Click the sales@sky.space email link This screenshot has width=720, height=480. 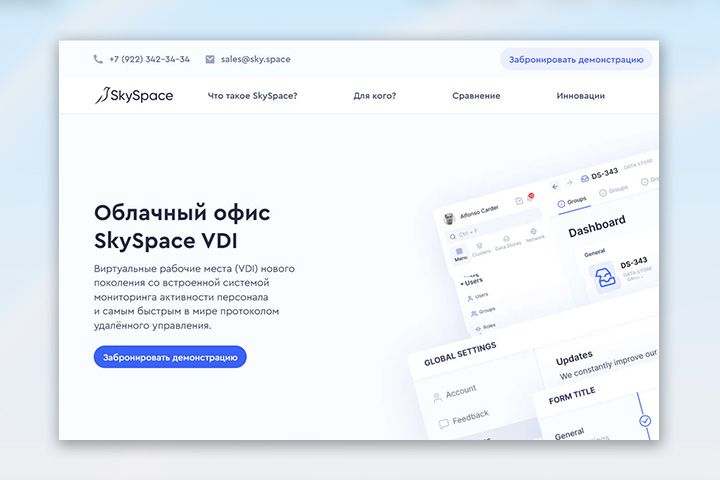[256, 59]
